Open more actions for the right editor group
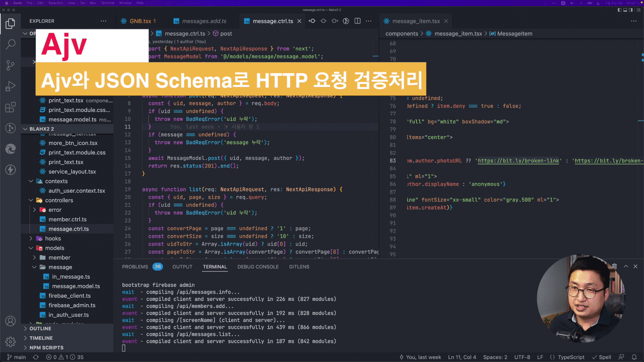 [634, 21]
